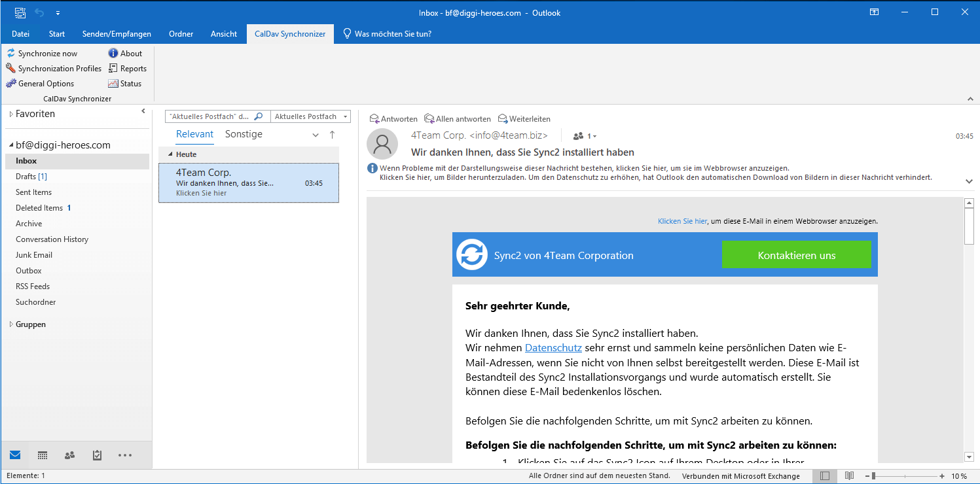This screenshot has height=484, width=980.
Task: Open the Junk Email folder
Action: click(34, 255)
